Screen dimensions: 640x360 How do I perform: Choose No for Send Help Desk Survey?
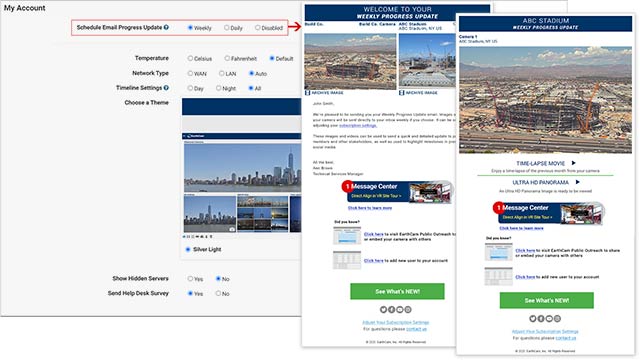pyautogui.click(x=218, y=293)
